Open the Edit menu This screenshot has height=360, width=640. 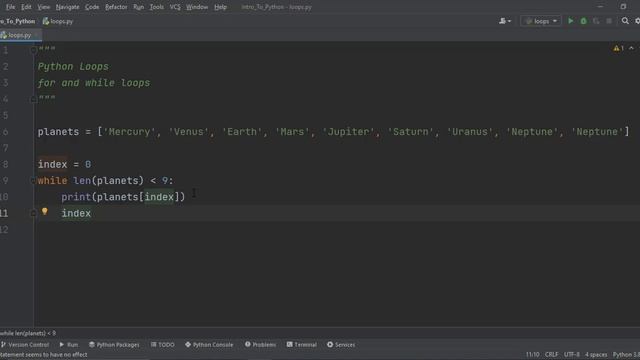point(26,7)
